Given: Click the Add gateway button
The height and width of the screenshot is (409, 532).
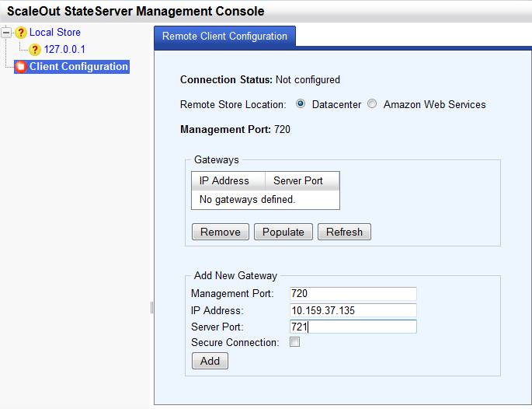Looking at the screenshot, I should point(210,361).
